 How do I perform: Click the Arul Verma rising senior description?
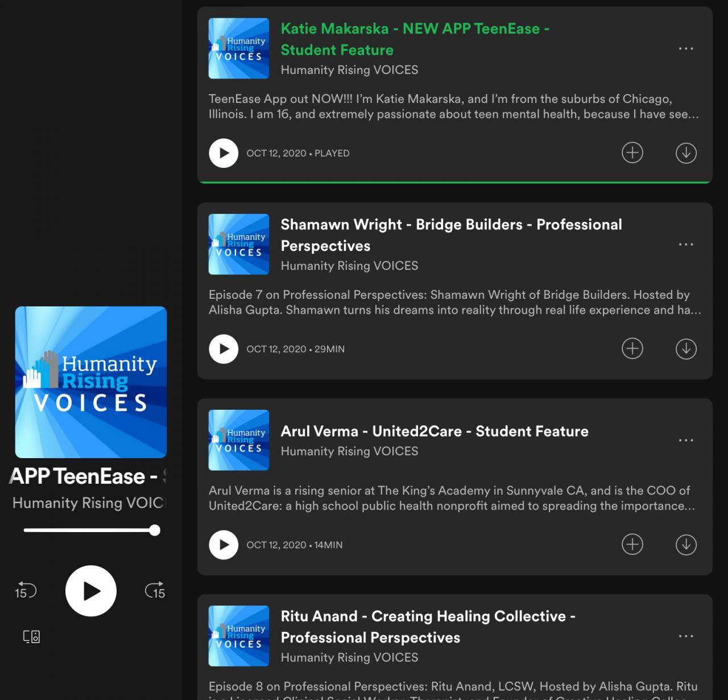452,498
